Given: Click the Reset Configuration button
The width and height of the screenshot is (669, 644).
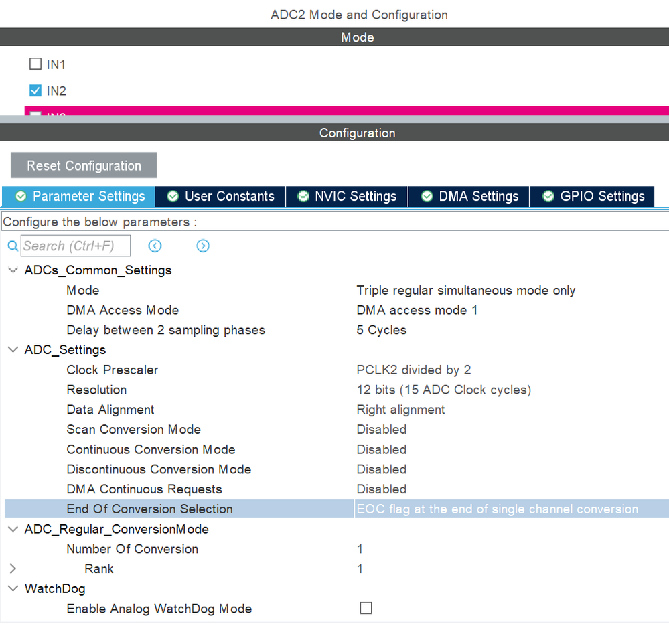Looking at the screenshot, I should (84, 165).
